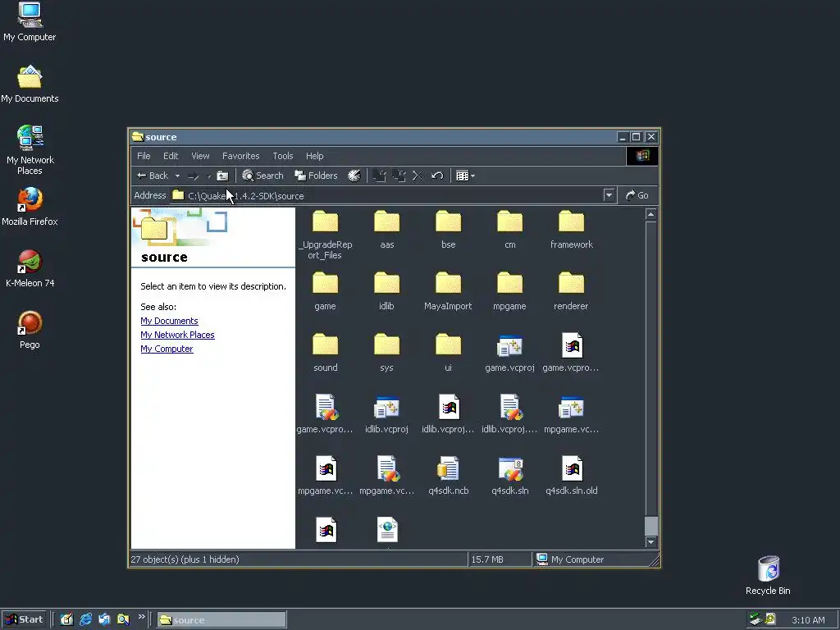The width and height of the screenshot is (840, 630).
Task: Open My Documents link in side panel
Action: coord(169,321)
